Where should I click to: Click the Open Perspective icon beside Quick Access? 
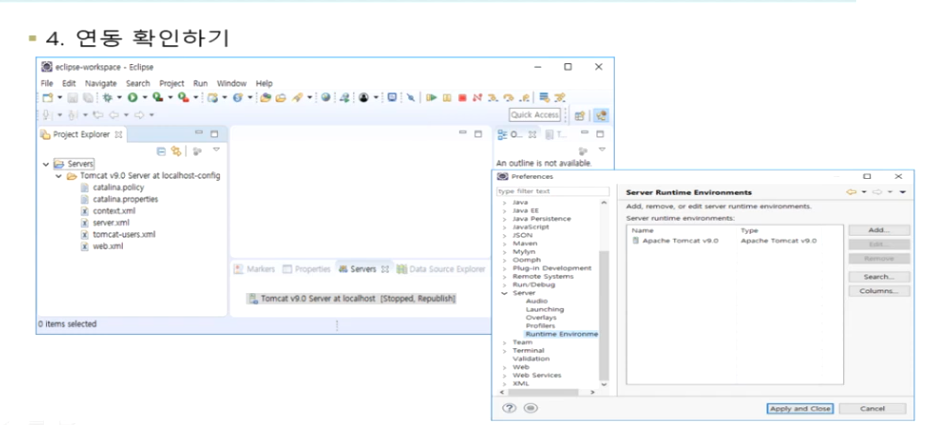579,116
